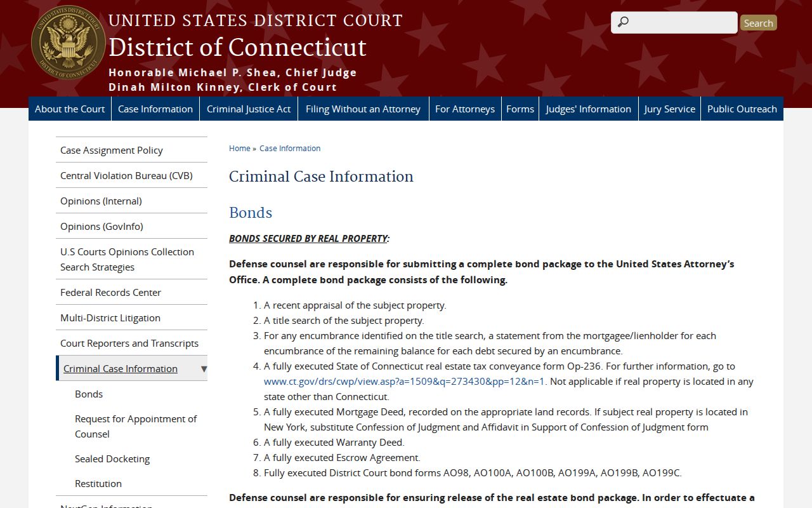
Task: Open the Restitution sidebar sub-item
Action: click(x=98, y=484)
